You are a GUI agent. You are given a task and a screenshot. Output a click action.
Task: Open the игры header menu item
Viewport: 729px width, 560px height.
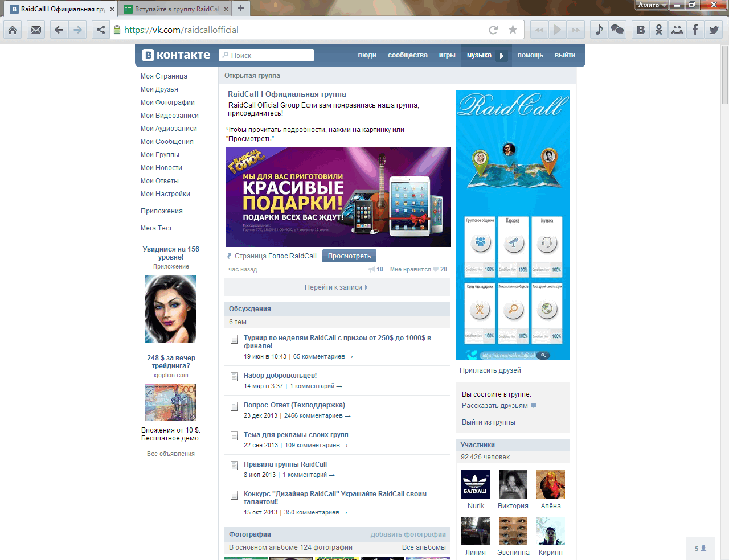pyautogui.click(x=447, y=55)
